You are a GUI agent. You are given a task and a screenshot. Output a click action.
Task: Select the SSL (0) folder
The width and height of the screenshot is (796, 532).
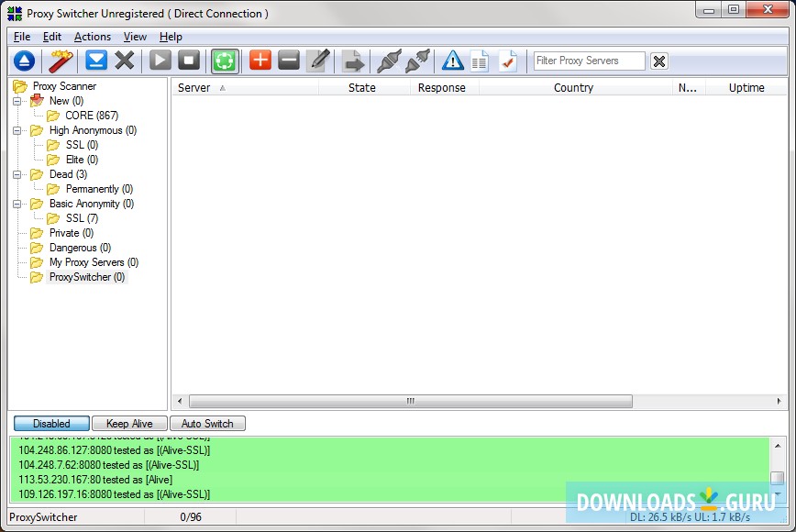(x=82, y=145)
